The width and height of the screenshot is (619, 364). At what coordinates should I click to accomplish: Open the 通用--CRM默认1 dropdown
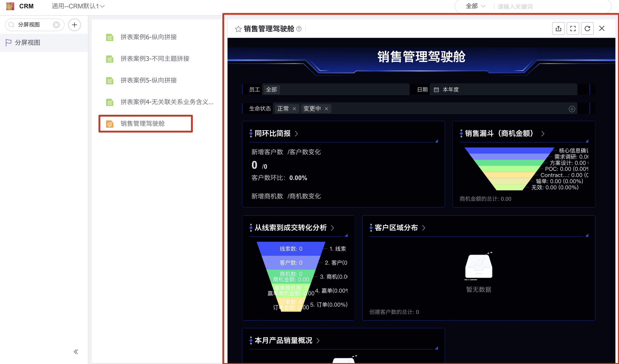point(78,6)
